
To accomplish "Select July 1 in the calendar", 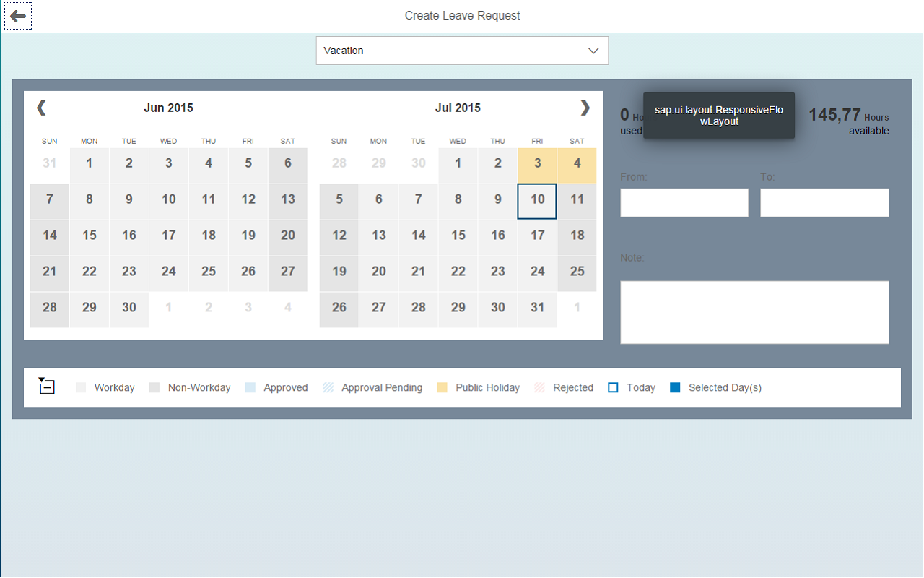I will (458, 165).
